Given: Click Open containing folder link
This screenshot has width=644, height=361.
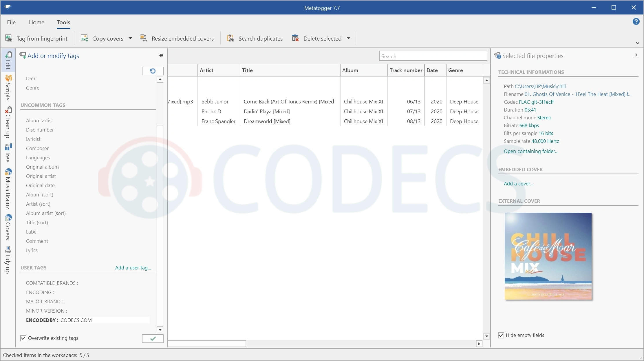Looking at the screenshot, I should (531, 151).
